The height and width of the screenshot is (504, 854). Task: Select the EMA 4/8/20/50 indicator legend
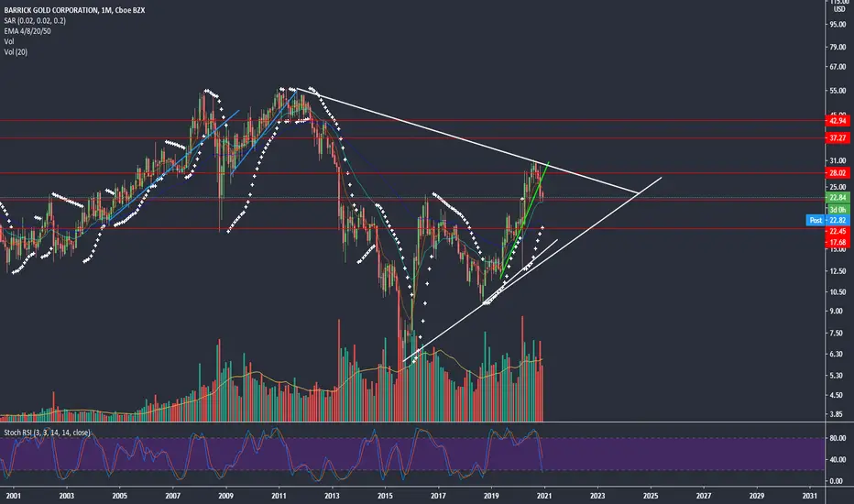coord(27,31)
